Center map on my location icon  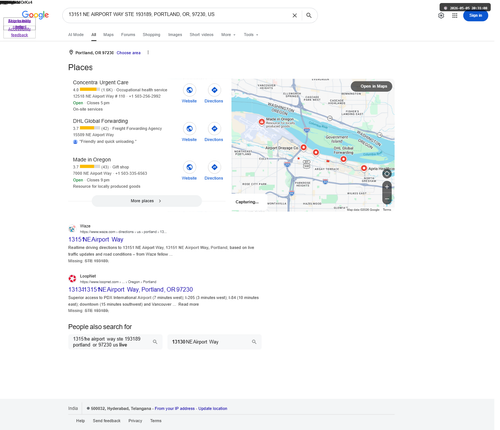coord(387,174)
